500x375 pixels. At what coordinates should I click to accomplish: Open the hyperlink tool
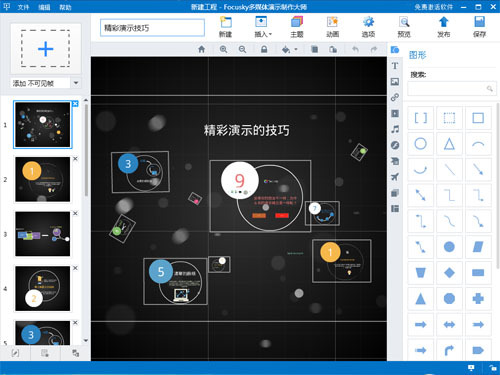[395, 97]
